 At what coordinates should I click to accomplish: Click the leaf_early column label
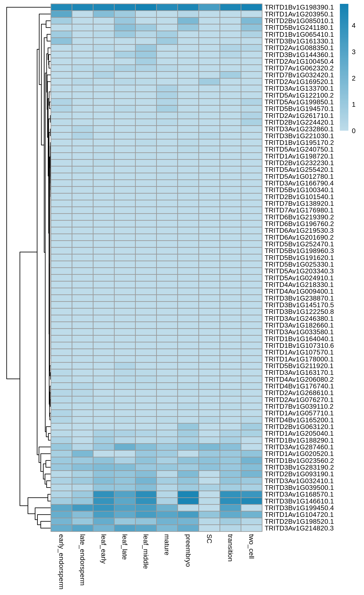click(103, 549)
